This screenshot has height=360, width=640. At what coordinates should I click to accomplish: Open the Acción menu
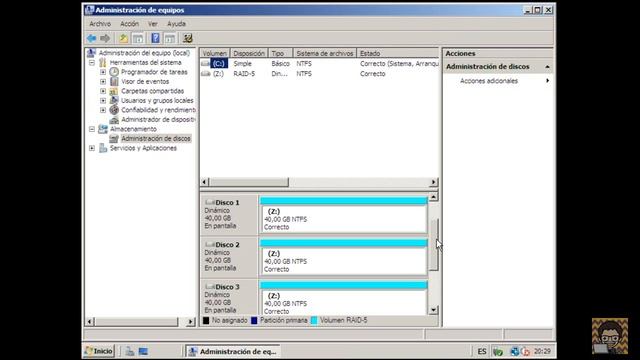(129, 24)
